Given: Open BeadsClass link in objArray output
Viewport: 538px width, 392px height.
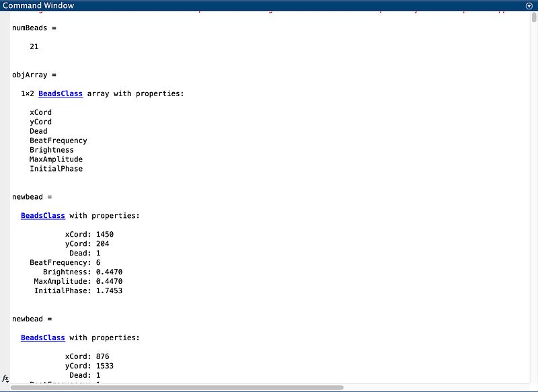Looking at the screenshot, I should 61,93.
